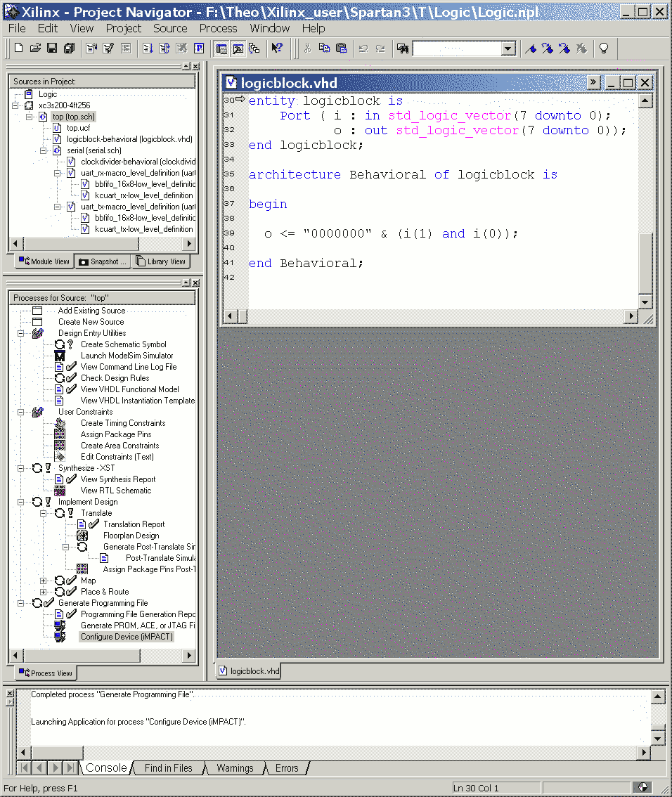672x797 pixels.
Task: Open the search text dropdown arrow in toolbar
Action: [x=508, y=48]
